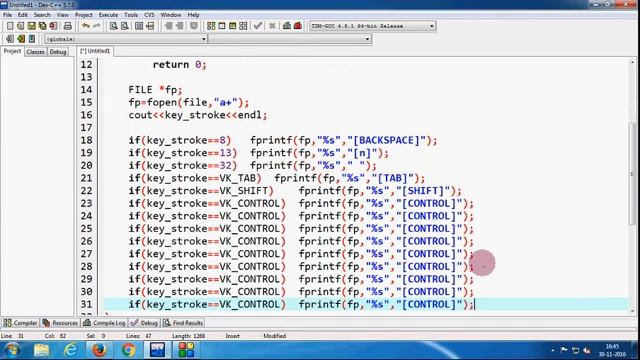Image resolution: width=640 pixels, height=360 pixels.
Task: Click the Replace icon next to Find
Action: pos(125,26)
